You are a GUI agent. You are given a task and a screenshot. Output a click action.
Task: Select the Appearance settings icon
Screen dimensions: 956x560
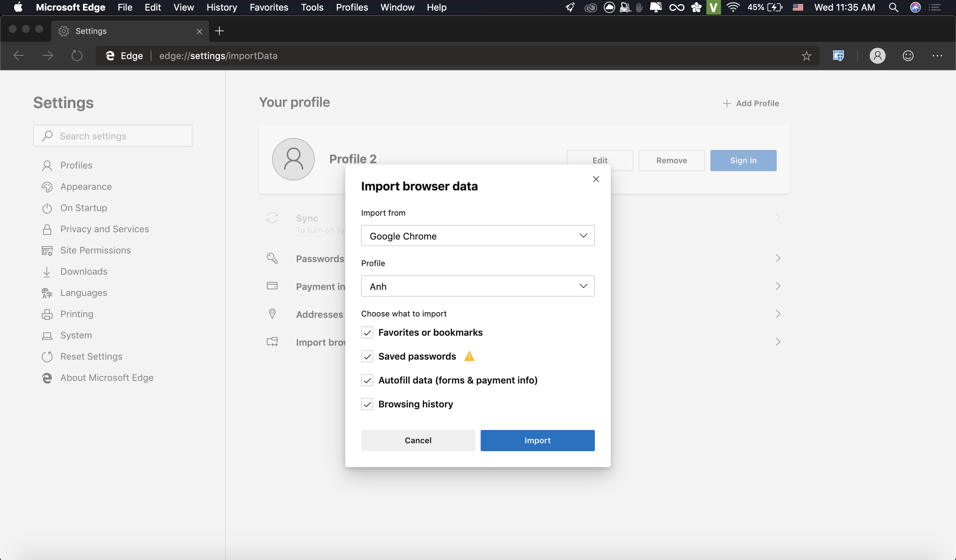(47, 186)
